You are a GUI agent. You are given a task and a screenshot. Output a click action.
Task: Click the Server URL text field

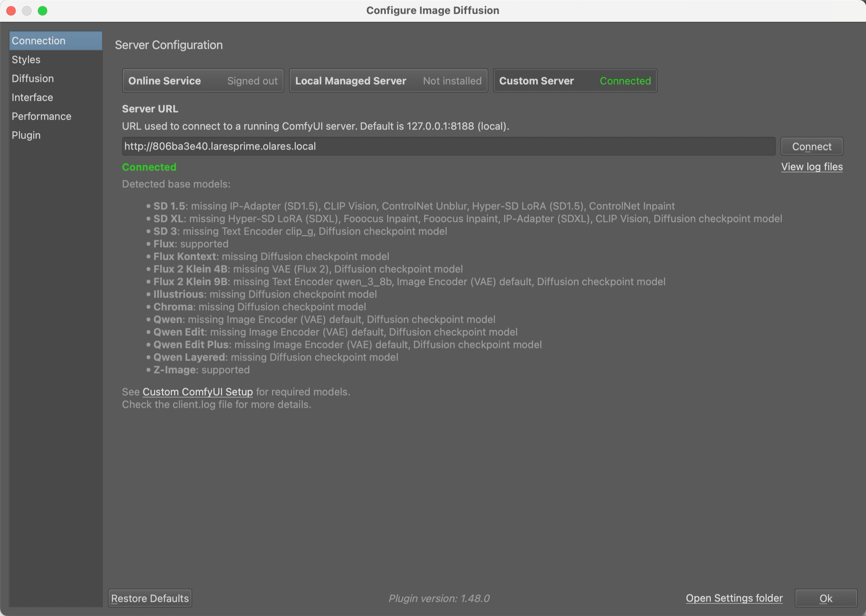448,146
